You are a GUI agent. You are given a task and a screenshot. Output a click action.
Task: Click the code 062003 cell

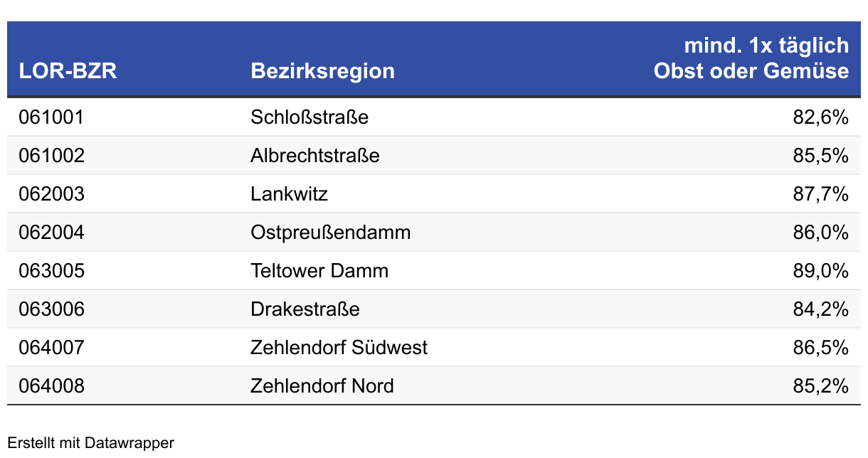51,194
